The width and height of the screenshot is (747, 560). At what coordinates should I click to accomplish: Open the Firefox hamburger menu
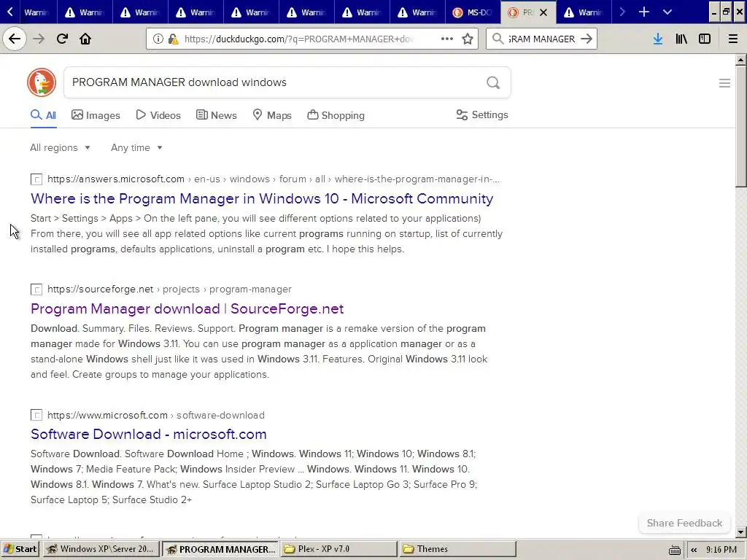pos(732,39)
